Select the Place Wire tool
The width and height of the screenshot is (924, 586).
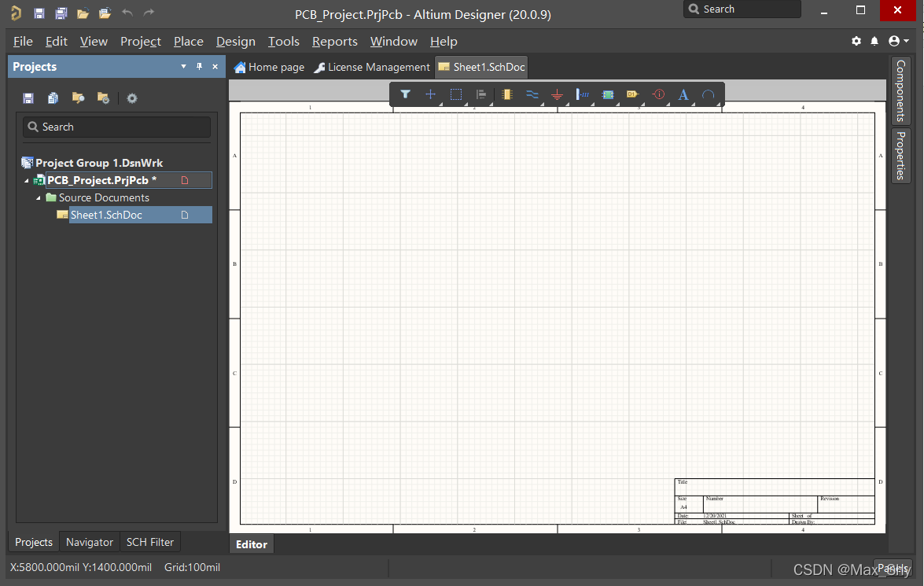point(532,94)
